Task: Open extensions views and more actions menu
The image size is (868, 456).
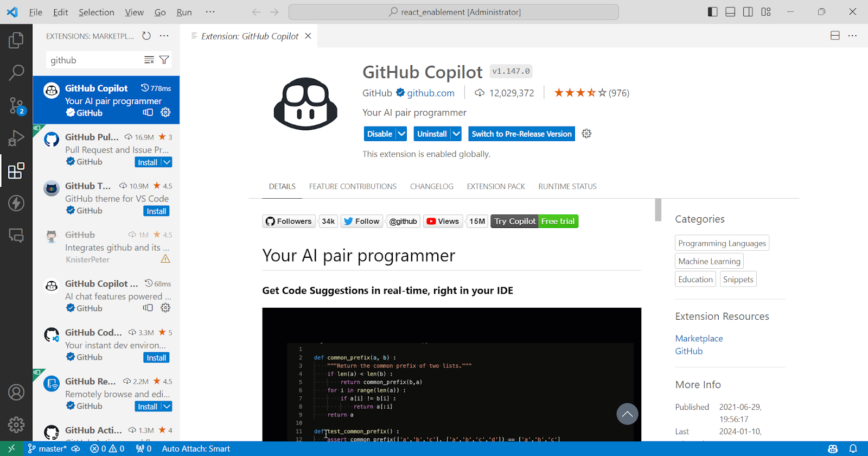Action: (x=164, y=36)
